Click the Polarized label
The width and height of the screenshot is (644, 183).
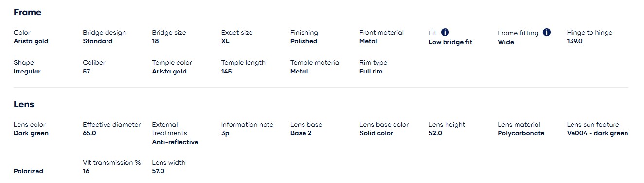click(29, 171)
